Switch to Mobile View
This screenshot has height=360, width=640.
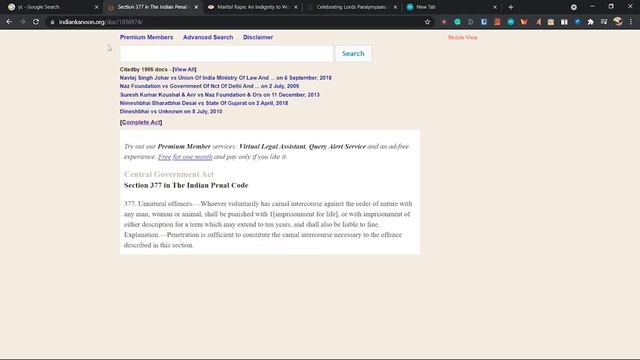pyautogui.click(x=462, y=37)
